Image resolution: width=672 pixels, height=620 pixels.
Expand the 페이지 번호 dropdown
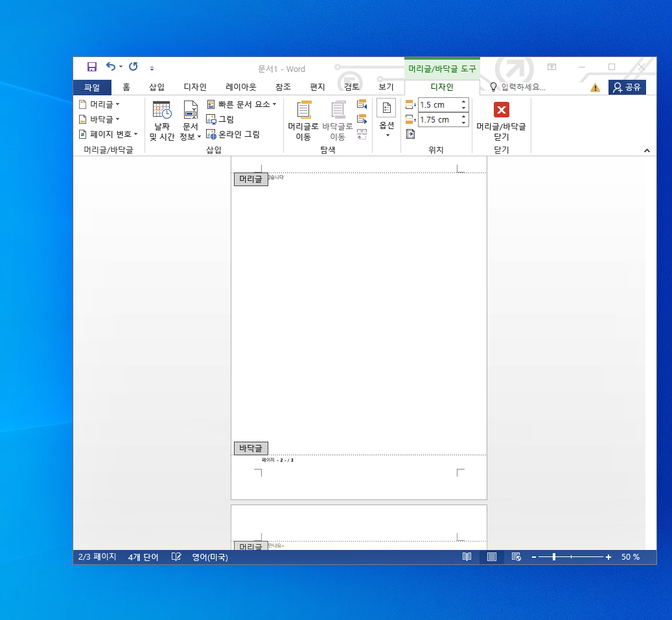coord(108,134)
